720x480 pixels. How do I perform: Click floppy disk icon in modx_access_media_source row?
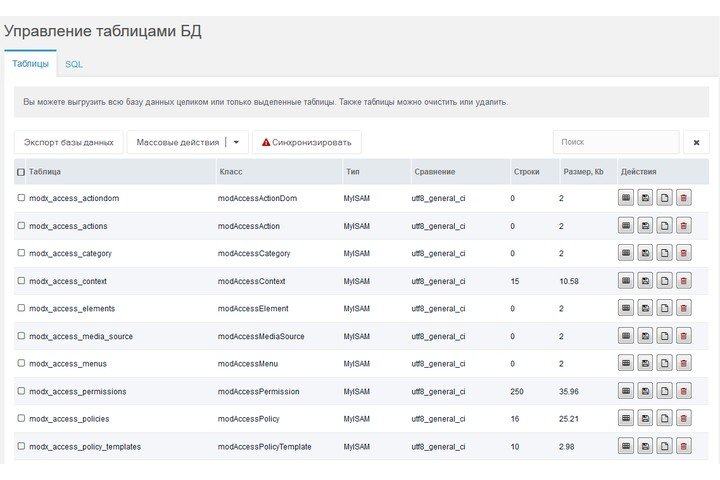coord(645,336)
